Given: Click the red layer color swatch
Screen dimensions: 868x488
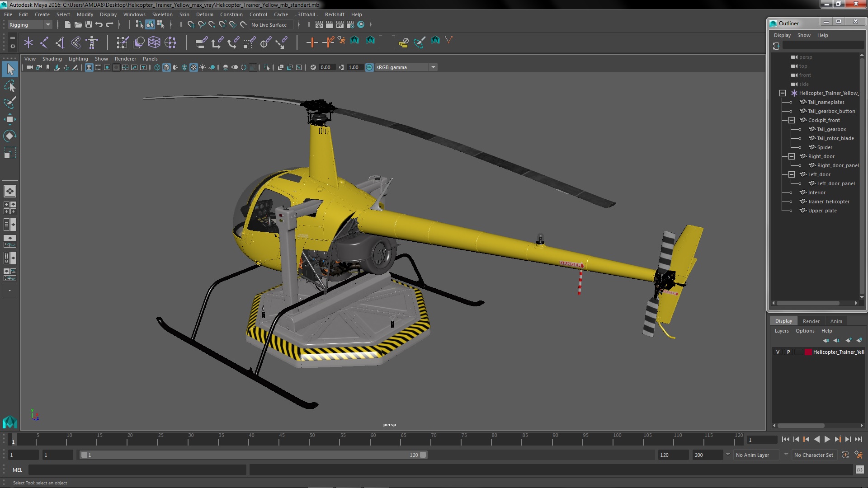Looking at the screenshot, I should [808, 352].
